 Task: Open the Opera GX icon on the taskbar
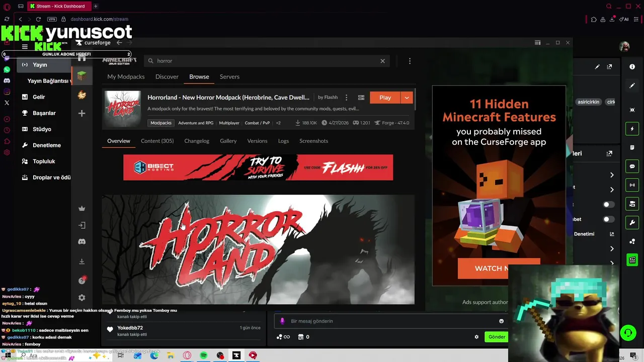(x=187, y=355)
